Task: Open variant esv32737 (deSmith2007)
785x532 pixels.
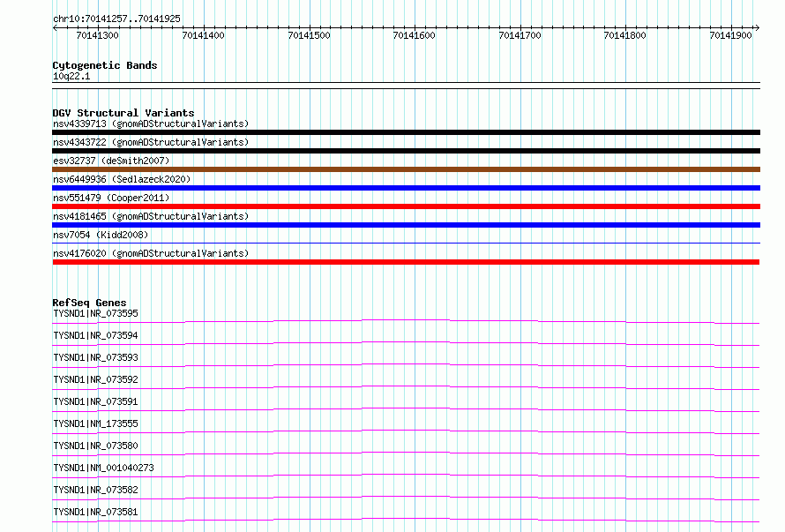Action: [x=111, y=161]
